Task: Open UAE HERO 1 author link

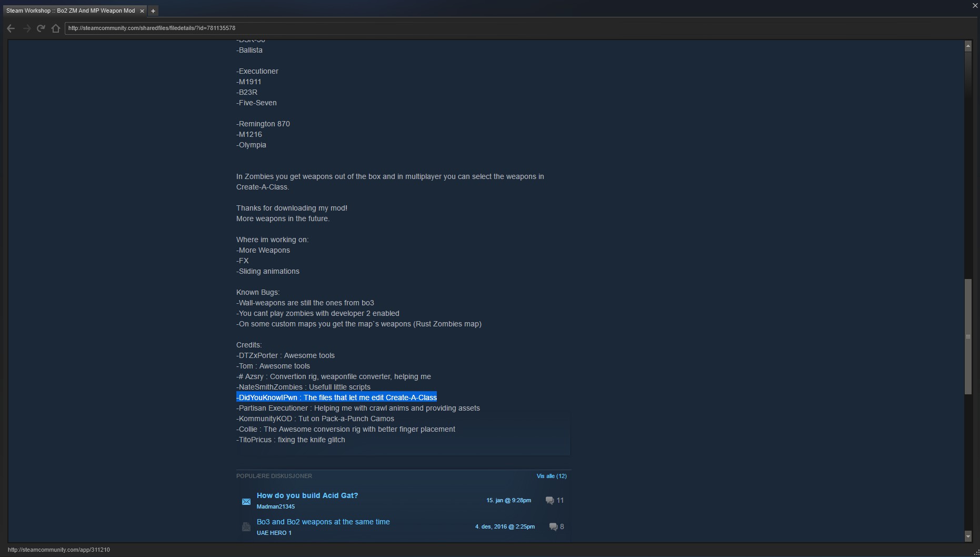Action: point(274,533)
